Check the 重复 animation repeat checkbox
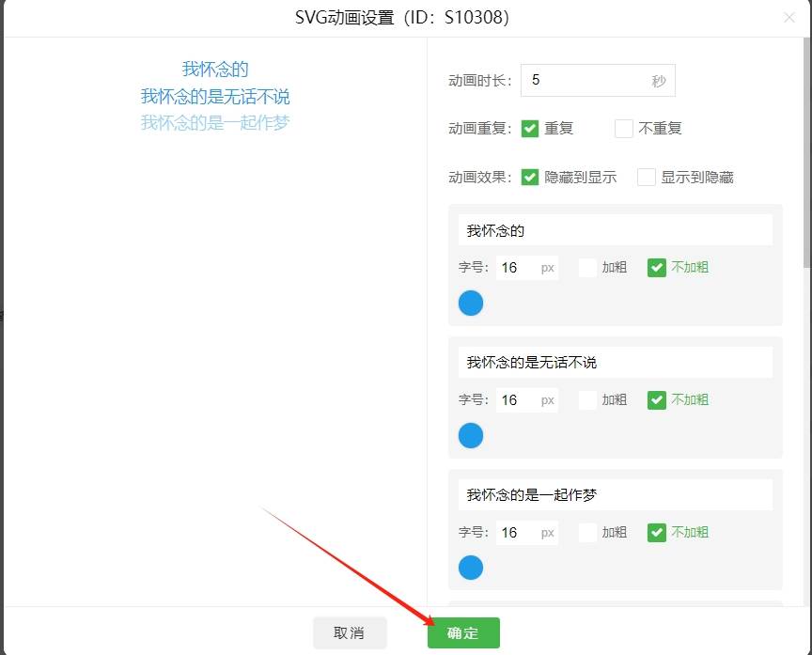 [x=530, y=129]
